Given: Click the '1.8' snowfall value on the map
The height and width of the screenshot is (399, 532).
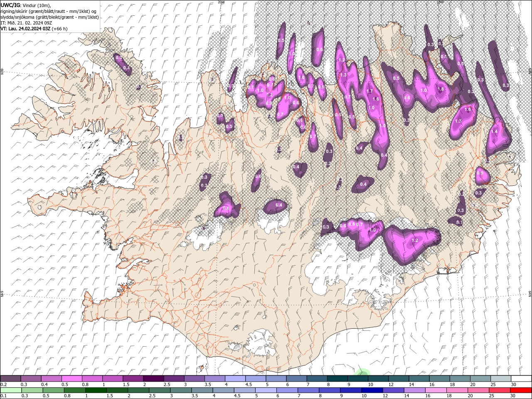Looking at the screenshot, I should click(x=441, y=89).
